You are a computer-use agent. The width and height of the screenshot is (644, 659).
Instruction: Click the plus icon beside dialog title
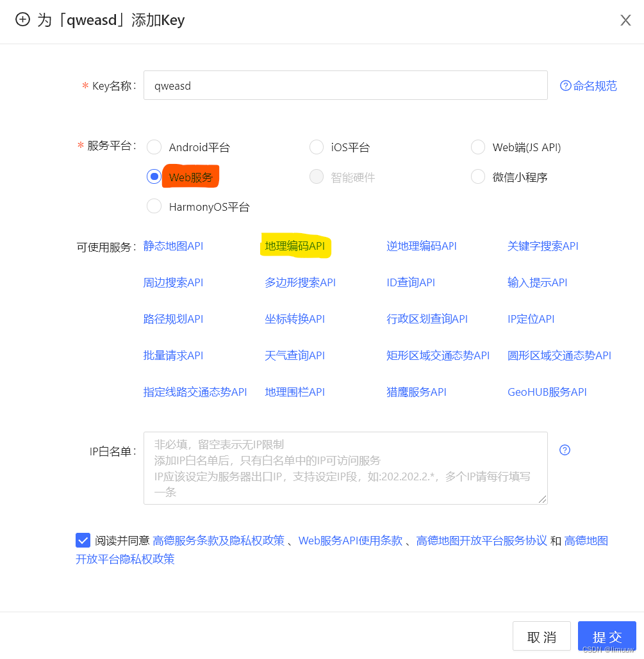pyautogui.click(x=22, y=19)
